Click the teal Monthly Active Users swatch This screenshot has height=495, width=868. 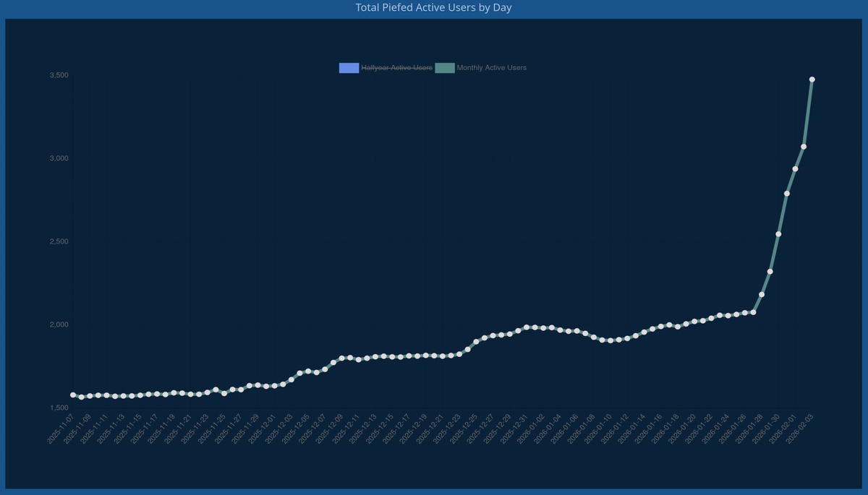[445, 68]
